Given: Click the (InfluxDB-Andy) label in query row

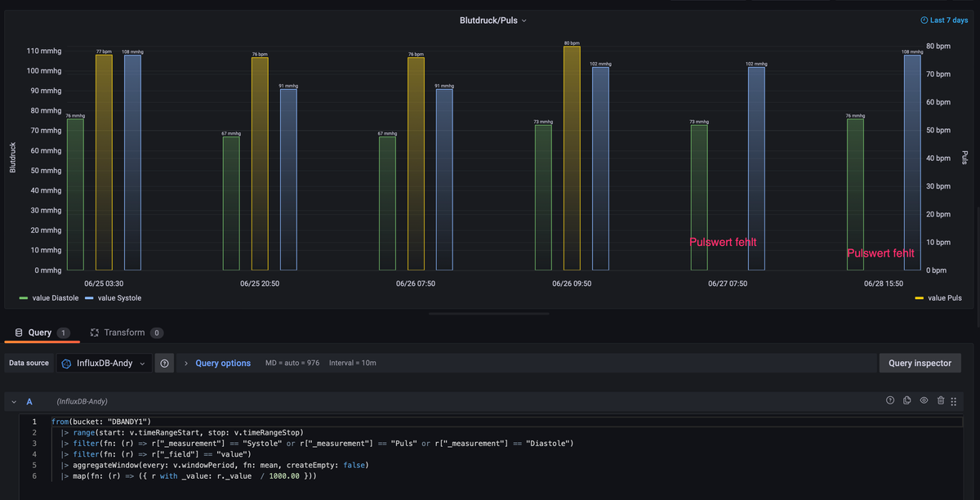Looking at the screenshot, I should tap(82, 401).
